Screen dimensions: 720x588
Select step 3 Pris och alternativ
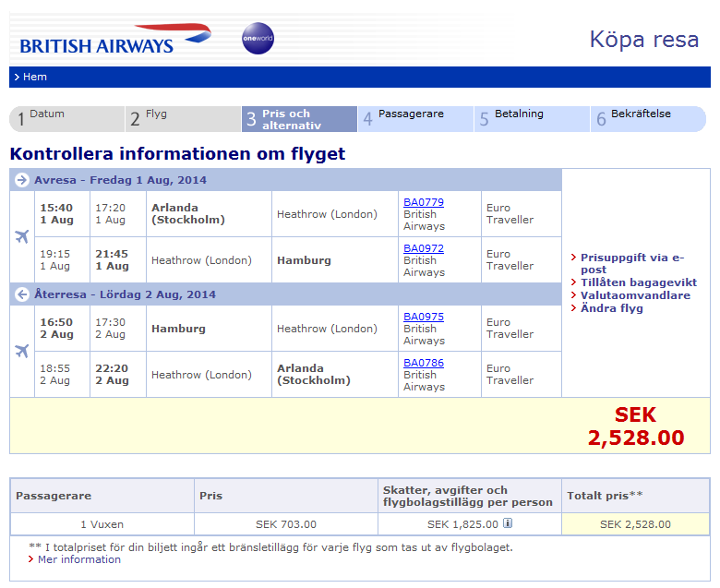(x=299, y=119)
